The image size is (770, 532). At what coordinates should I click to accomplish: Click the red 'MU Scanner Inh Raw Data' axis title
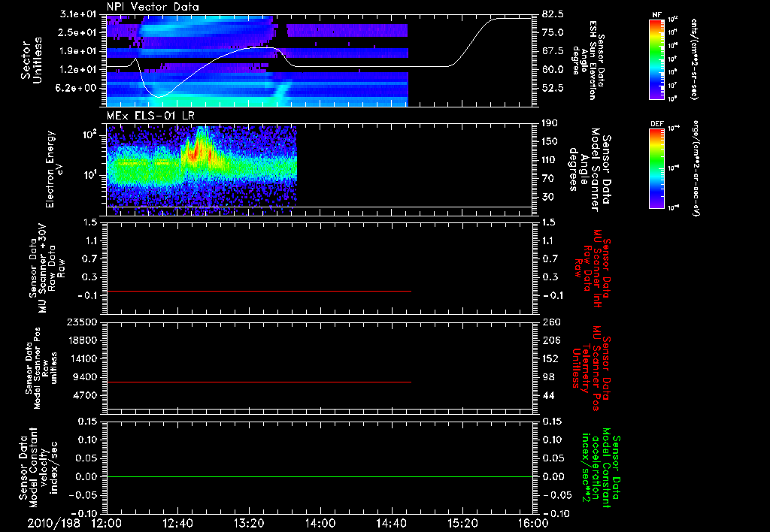click(593, 269)
